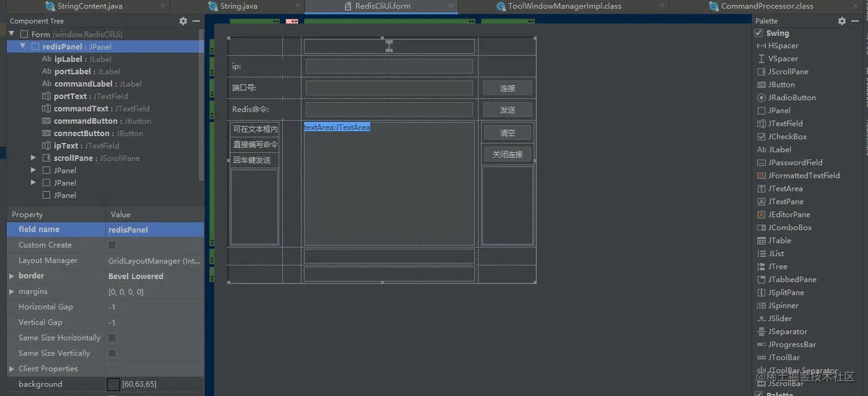This screenshot has width=868, height=396.
Task: Click the 关闭连接 button in form
Action: point(507,154)
